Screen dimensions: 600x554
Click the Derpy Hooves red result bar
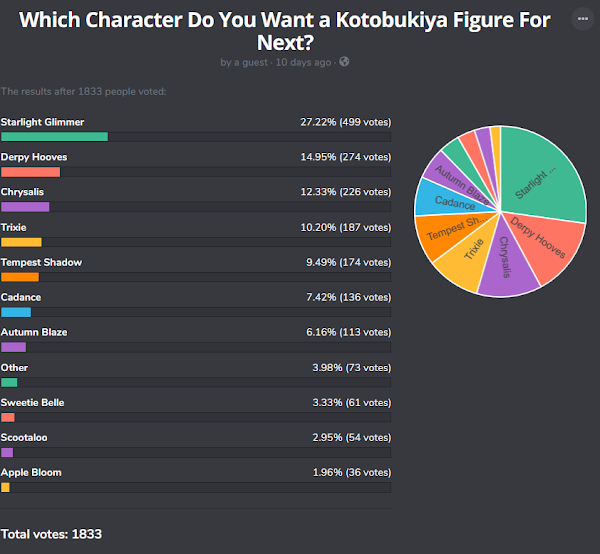[x=31, y=172]
